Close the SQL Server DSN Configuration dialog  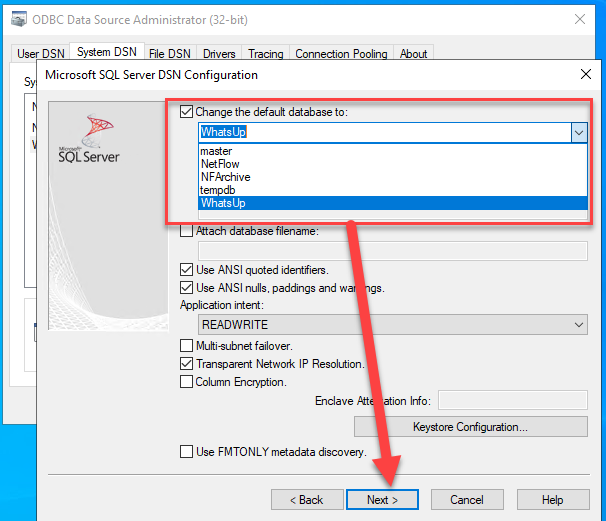coord(586,74)
